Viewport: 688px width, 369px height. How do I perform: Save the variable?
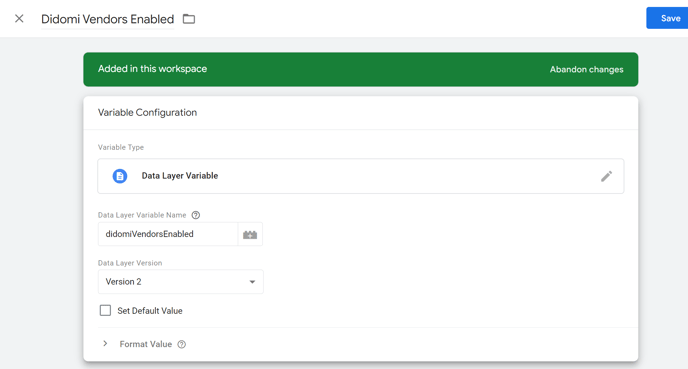[x=667, y=18]
